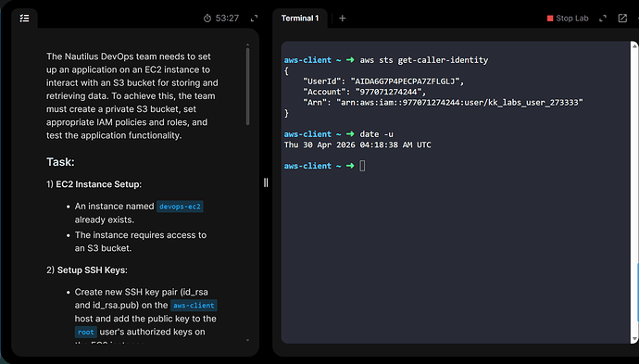Click the instructions panel scrollbar thumb

click(247, 86)
